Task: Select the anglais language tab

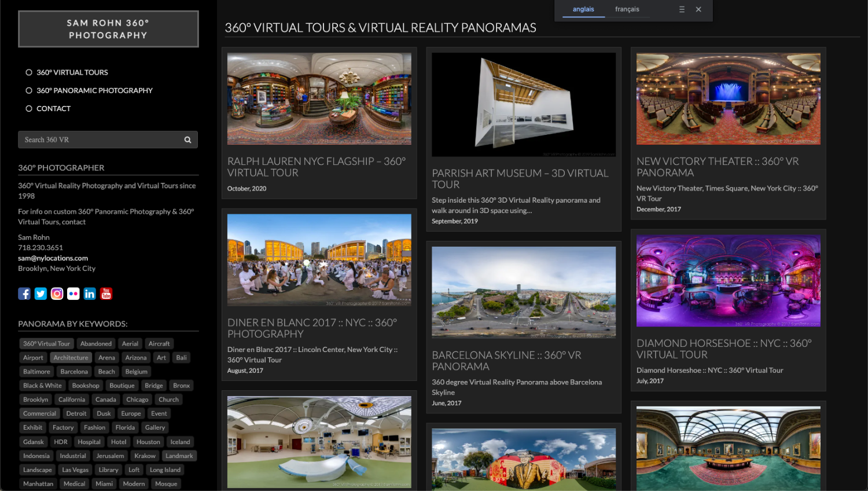Action: pos(583,9)
